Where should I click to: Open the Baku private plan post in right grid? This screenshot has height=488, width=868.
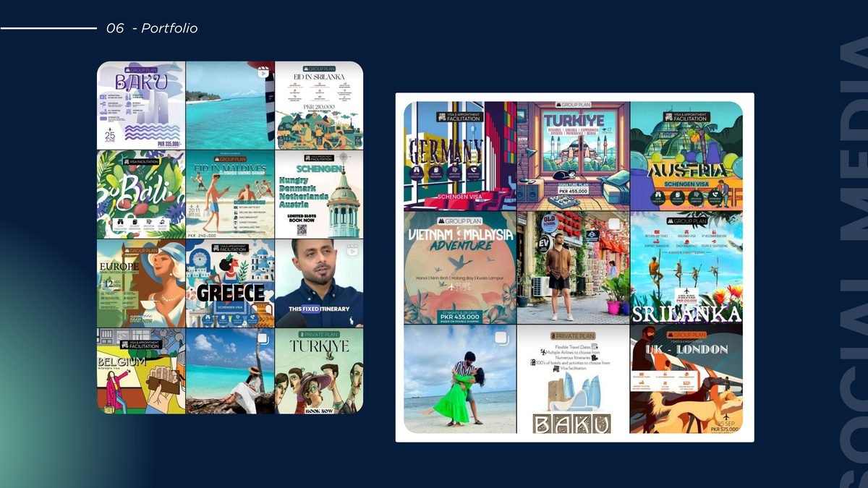click(573, 379)
